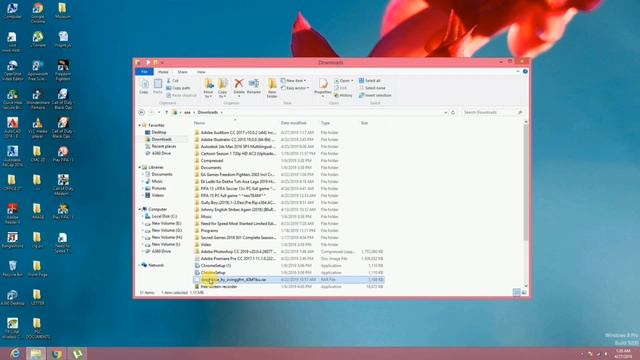Click Select none in the ribbon
Image resolution: width=640 pixels, height=360 pixels.
pyautogui.click(x=372, y=88)
